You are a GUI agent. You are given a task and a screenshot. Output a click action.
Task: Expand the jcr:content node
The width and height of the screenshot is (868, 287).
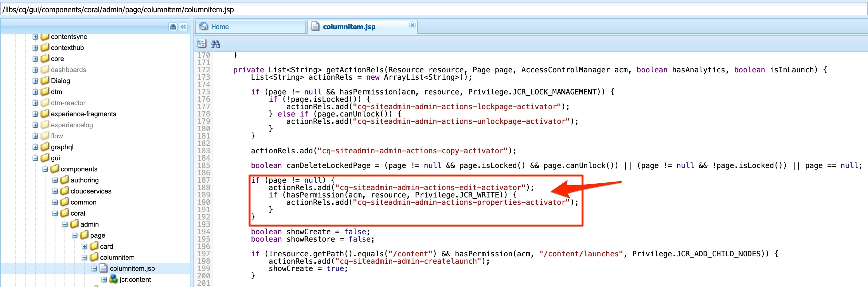pyautogui.click(x=104, y=280)
